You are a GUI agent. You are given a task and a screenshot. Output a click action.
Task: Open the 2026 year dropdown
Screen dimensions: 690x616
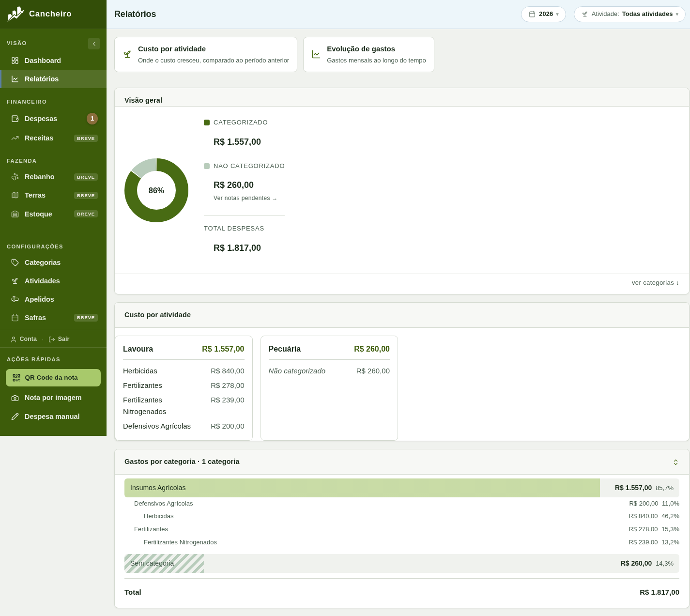coord(543,14)
